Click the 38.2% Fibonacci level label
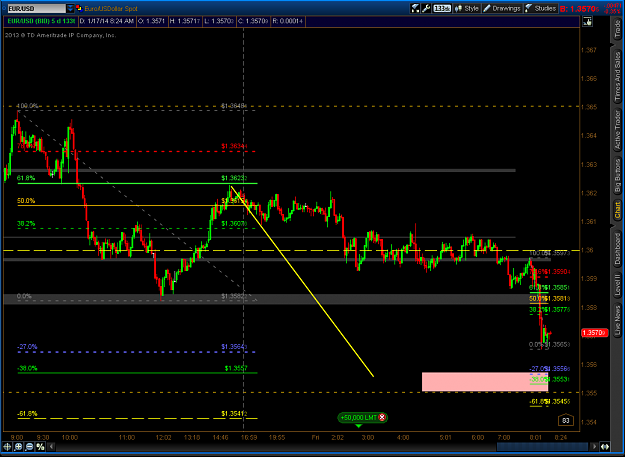625x457 pixels. 26,224
